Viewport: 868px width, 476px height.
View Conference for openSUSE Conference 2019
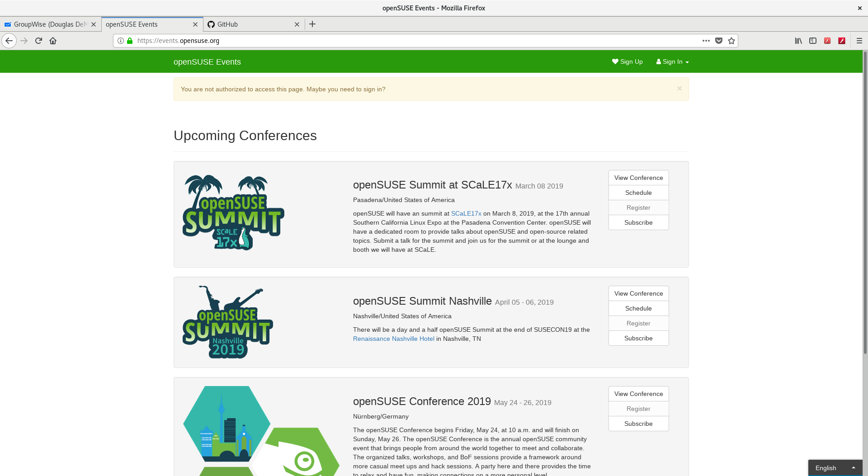coord(638,394)
